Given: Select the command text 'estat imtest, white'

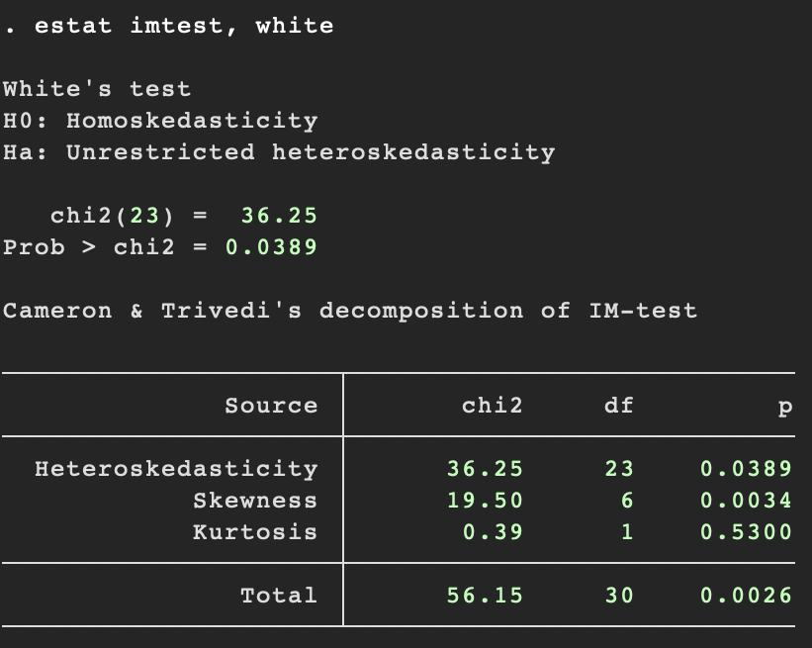Looking at the screenshot, I should click(x=183, y=26).
